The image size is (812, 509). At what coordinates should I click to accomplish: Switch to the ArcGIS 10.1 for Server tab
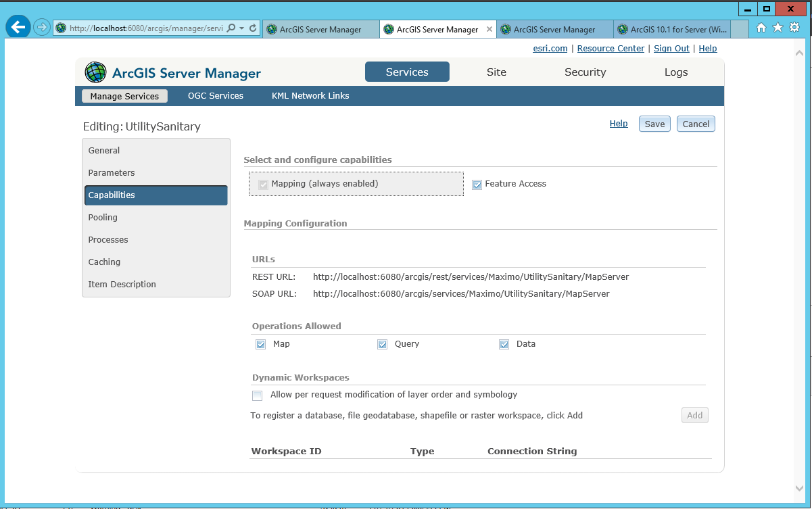pos(671,29)
